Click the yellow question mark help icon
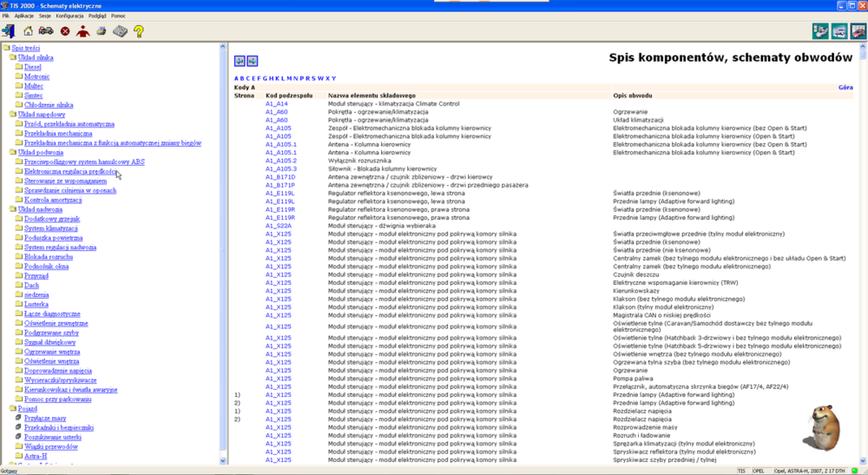Screen dimensions: 868x475 click(x=138, y=31)
